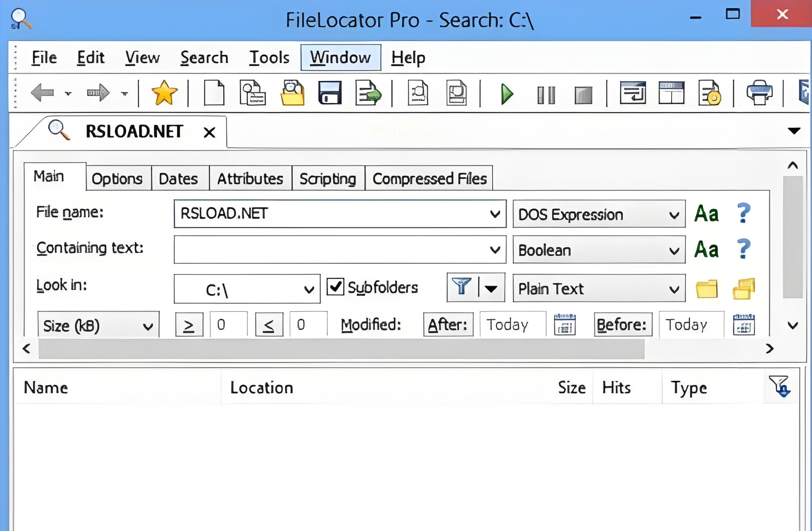
Task: Click the results filter funnel icon
Action: tap(780, 386)
